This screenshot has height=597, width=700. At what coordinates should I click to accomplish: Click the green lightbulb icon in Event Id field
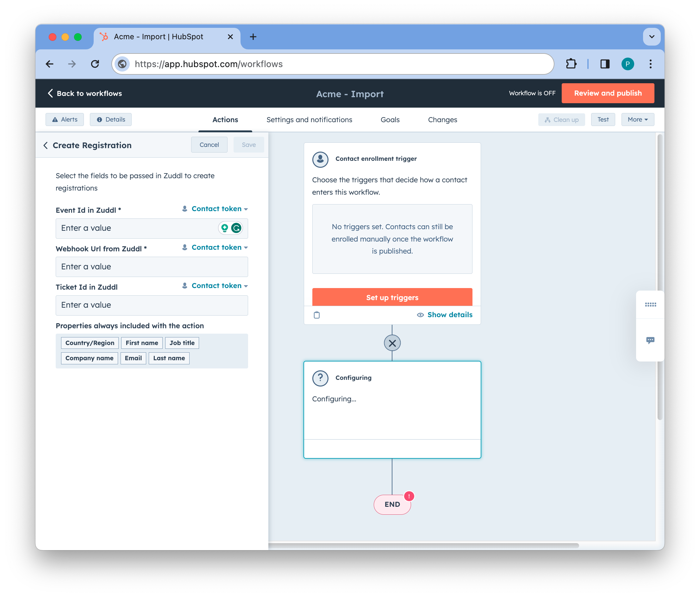click(225, 228)
